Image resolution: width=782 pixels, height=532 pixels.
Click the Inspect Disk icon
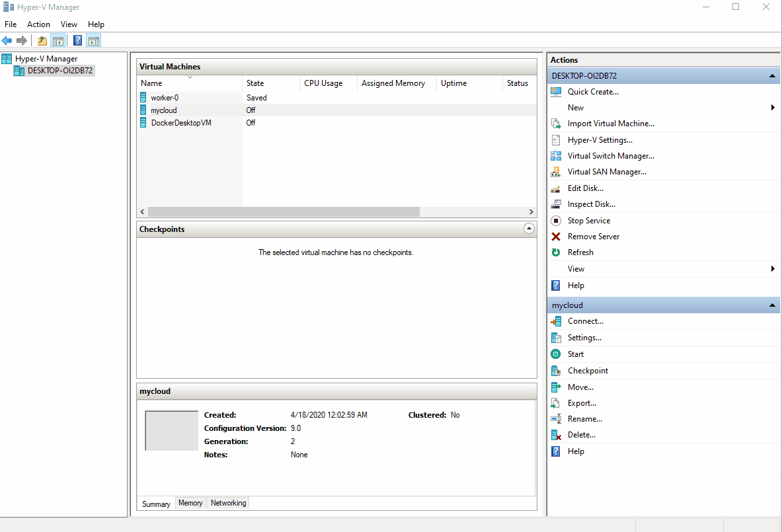point(555,204)
